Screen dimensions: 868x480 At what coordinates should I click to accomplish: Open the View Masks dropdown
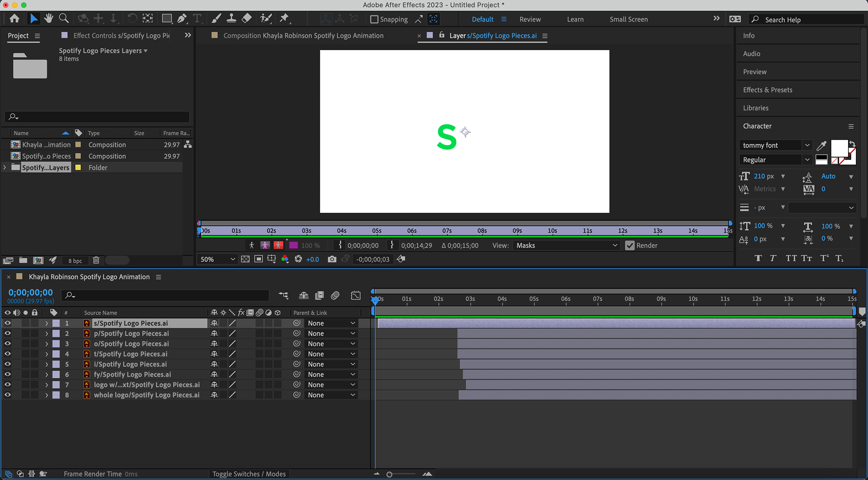click(566, 245)
